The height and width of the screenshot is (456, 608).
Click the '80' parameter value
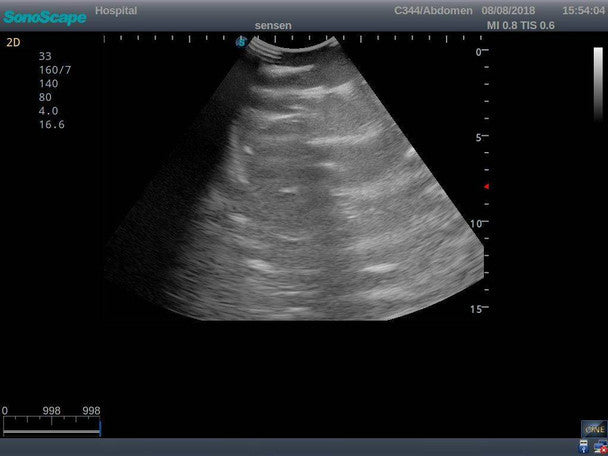(45, 97)
